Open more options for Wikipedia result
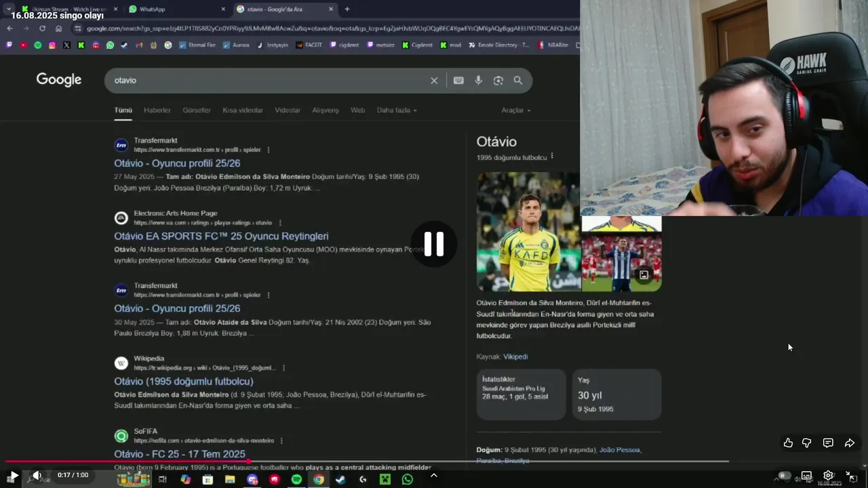Viewport: 868px width, 488px height. tap(283, 367)
